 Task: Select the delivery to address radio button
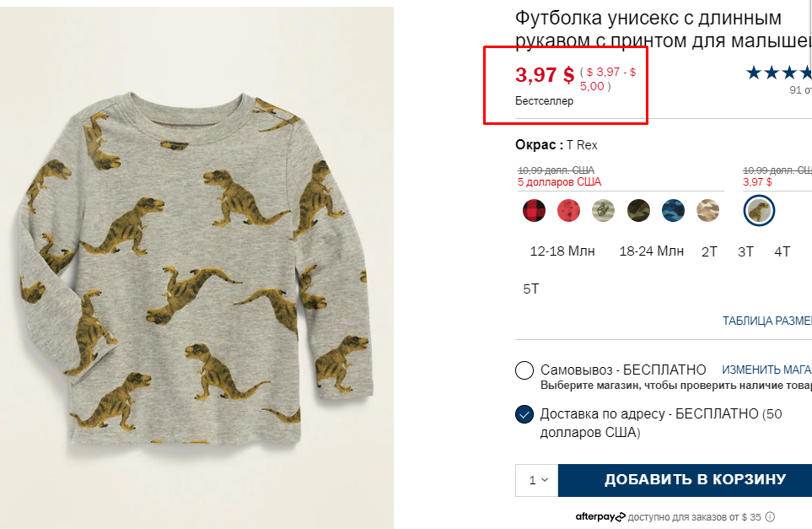pos(524,414)
